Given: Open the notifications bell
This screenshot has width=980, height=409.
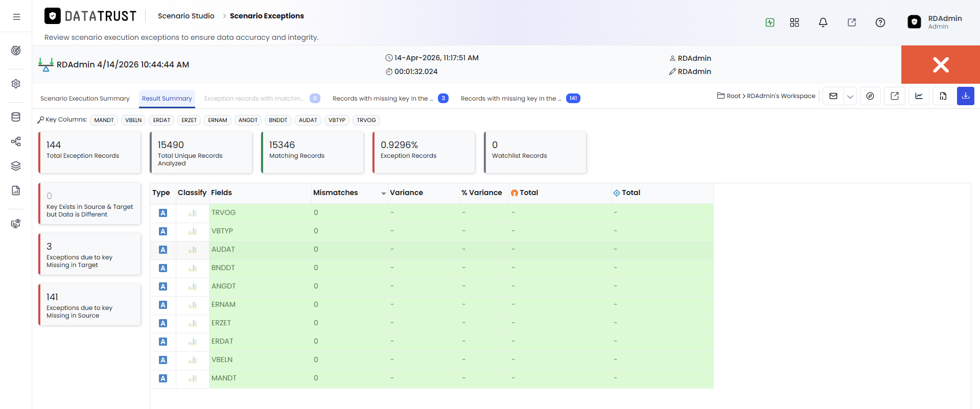Looking at the screenshot, I should [x=823, y=22].
